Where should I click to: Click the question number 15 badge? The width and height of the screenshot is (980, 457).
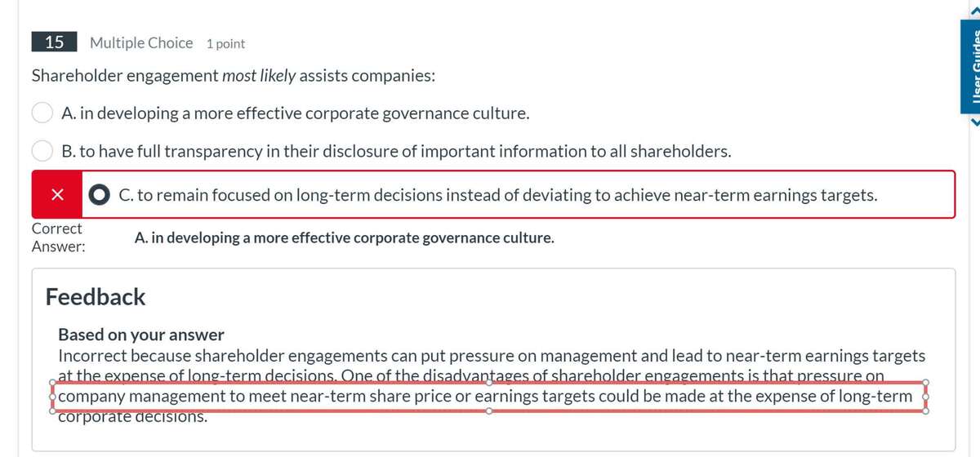55,42
